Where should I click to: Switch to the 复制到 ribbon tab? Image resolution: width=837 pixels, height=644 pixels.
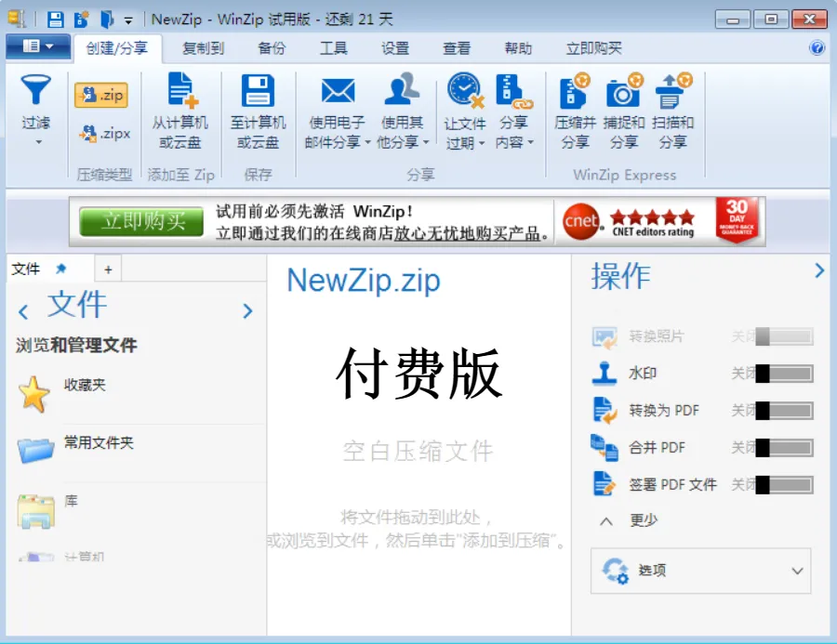pyautogui.click(x=203, y=48)
